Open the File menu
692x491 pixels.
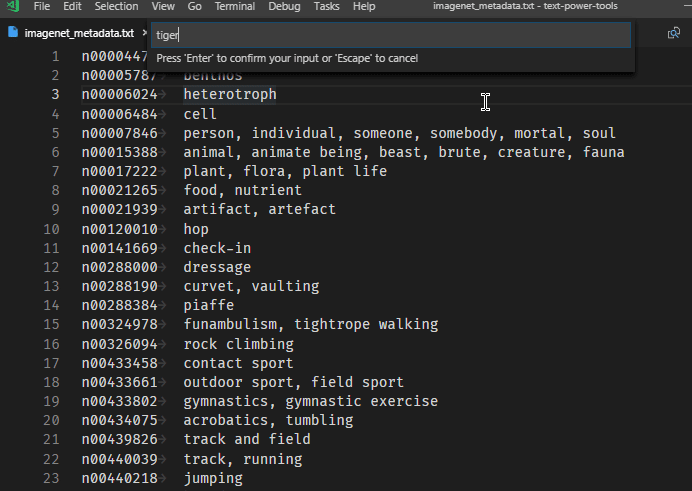coord(42,7)
